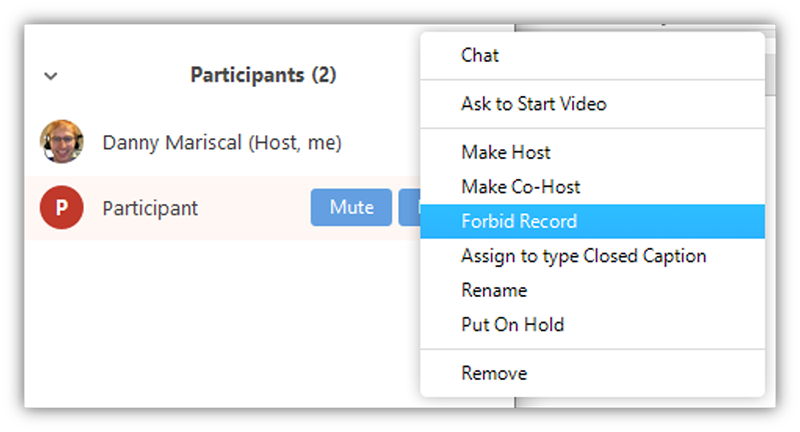The width and height of the screenshot is (800, 432).
Task: Choose Ask to Start Video
Action: tap(533, 104)
